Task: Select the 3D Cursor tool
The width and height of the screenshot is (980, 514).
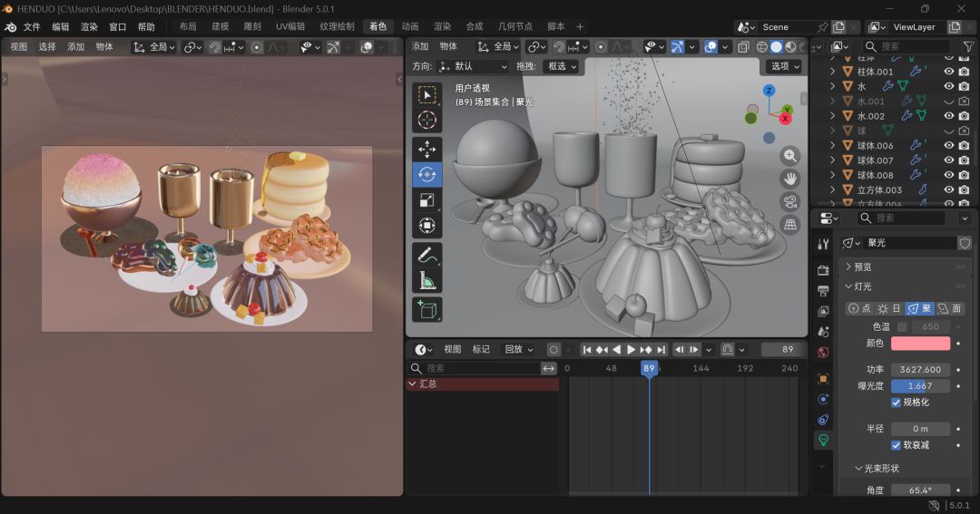Action: [427, 121]
